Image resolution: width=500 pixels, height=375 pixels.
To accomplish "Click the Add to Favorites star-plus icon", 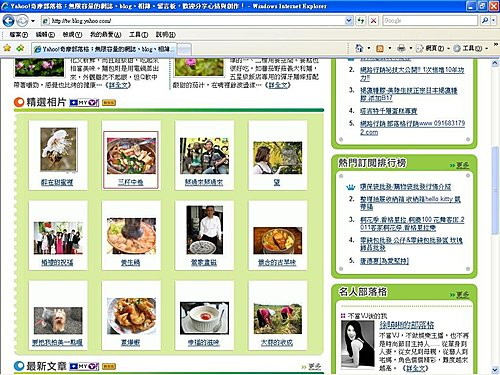I will tap(20, 48).
